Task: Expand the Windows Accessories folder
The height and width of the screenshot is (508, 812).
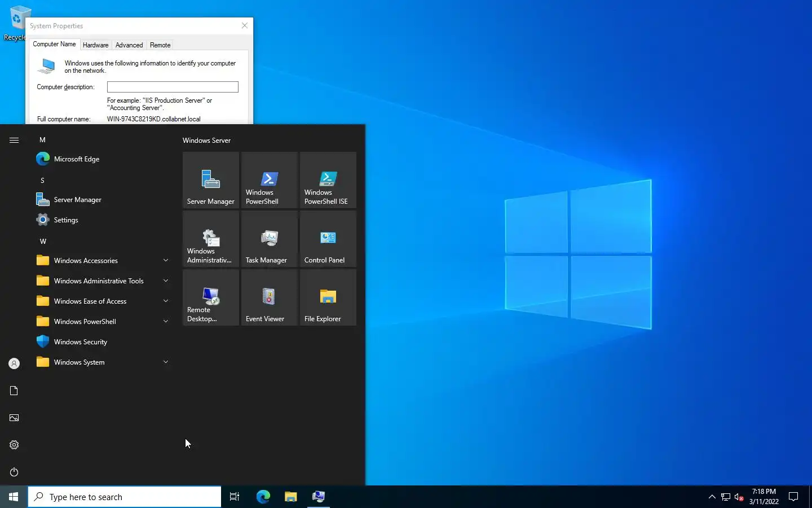Action: (103, 261)
